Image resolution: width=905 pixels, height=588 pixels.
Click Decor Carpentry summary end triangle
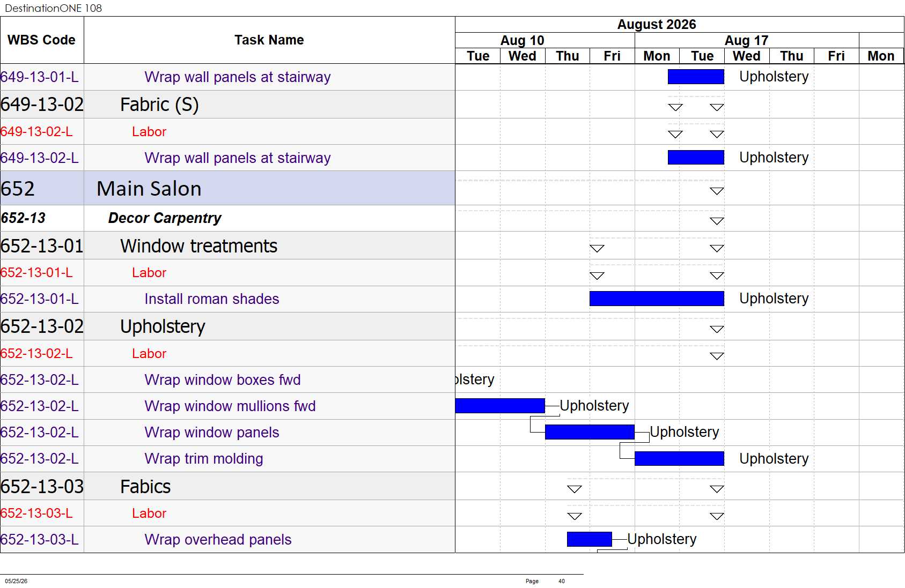click(x=717, y=221)
